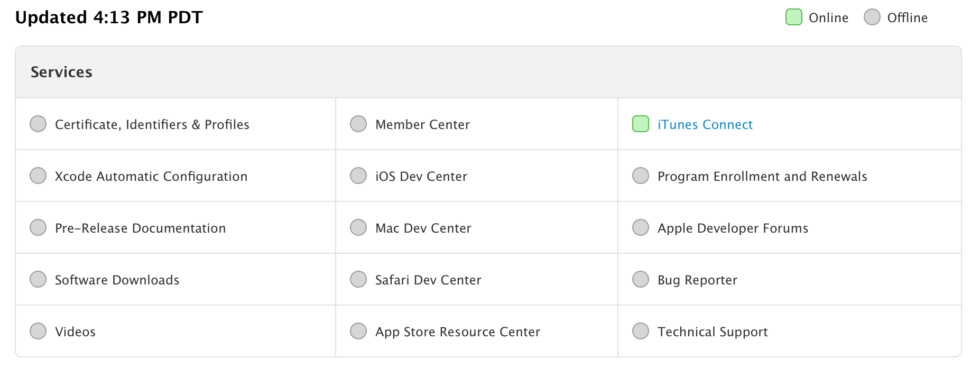The image size is (980, 368).
Task: Click the green Online legend icon
Action: point(794,17)
